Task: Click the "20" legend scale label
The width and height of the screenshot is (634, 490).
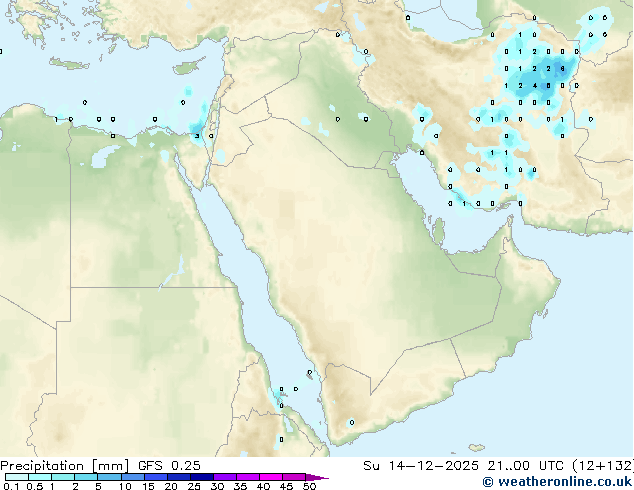Action: (171, 486)
